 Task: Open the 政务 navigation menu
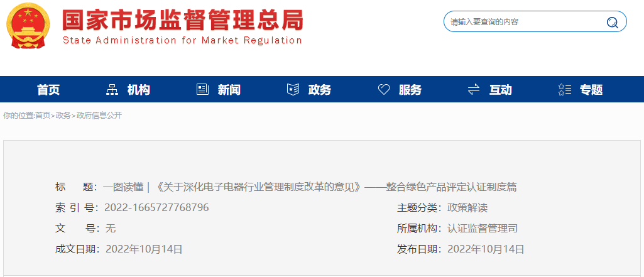320,89
